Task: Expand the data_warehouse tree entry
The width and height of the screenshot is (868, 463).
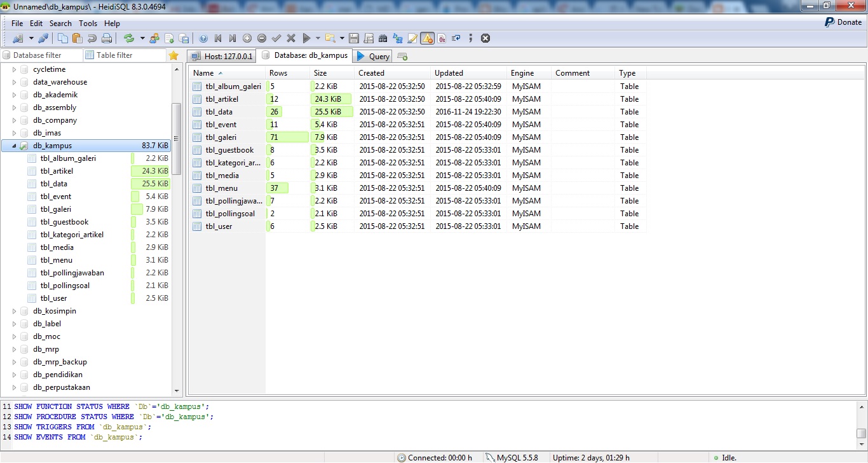Action: [x=14, y=81]
